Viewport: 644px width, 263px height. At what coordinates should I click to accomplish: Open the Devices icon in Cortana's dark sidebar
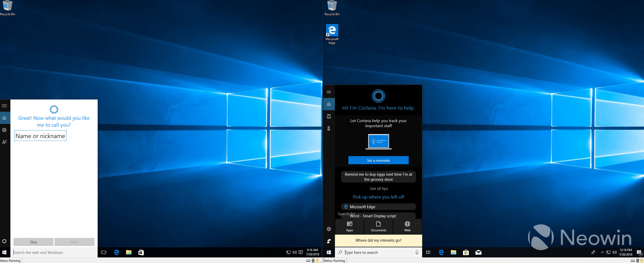pyautogui.click(x=329, y=128)
